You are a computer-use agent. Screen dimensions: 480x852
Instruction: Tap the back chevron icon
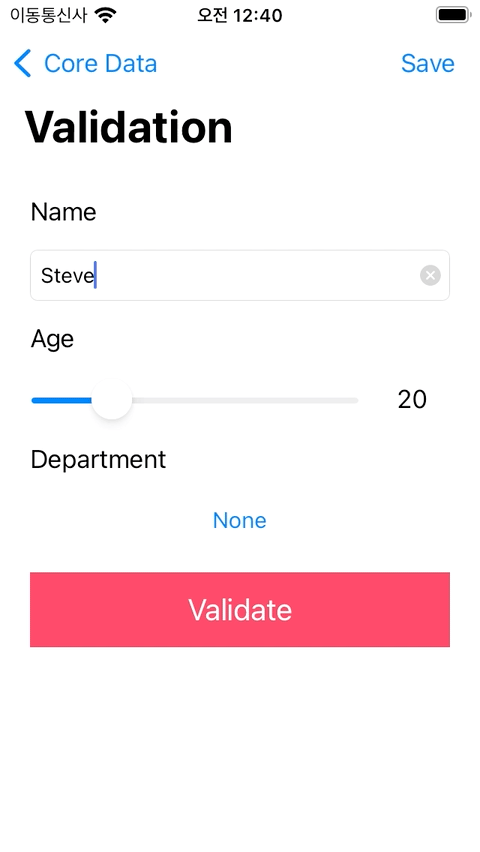coord(22,64)
